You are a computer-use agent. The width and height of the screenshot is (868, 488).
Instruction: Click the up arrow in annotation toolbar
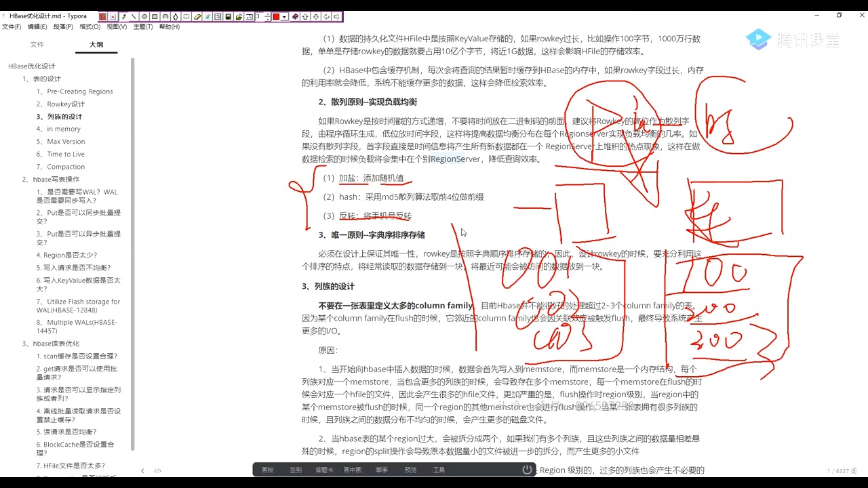(x=305, y=16)
